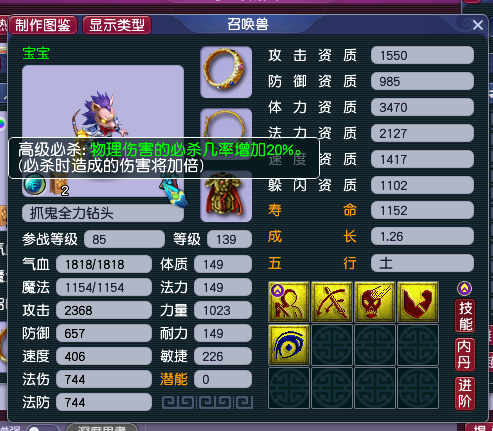Switch to the 进阶 tab
Screen dimensions: 493x431
pos(465,393)
